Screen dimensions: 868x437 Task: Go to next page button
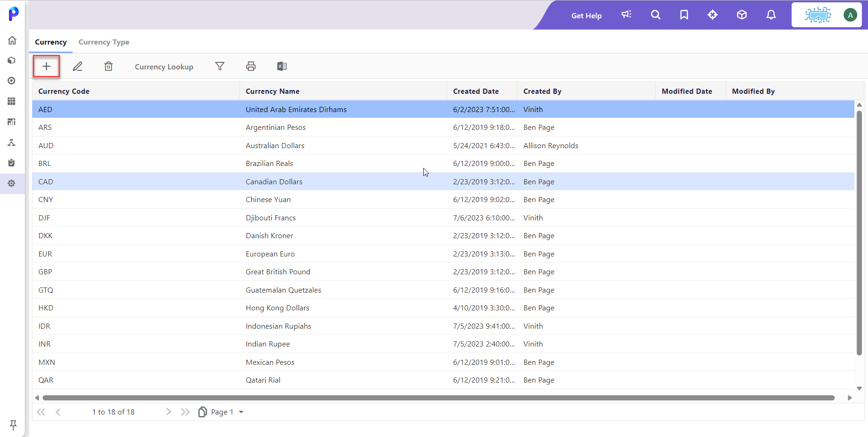(x=168, y=412)
